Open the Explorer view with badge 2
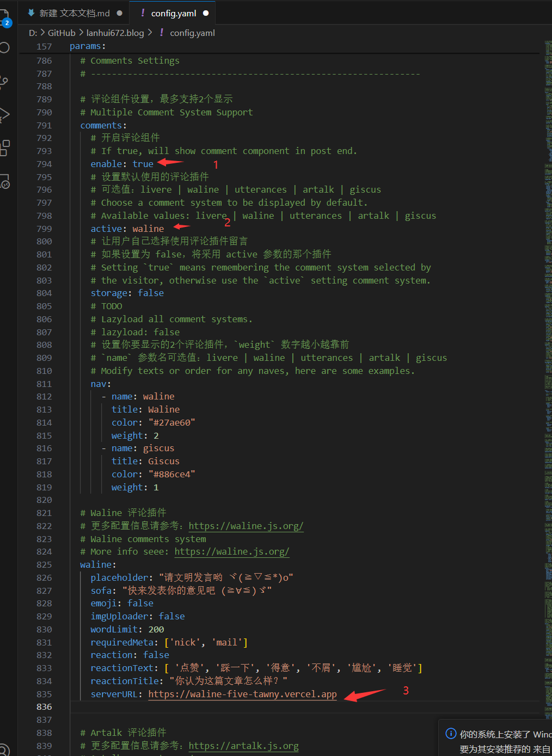 (4, 17)
